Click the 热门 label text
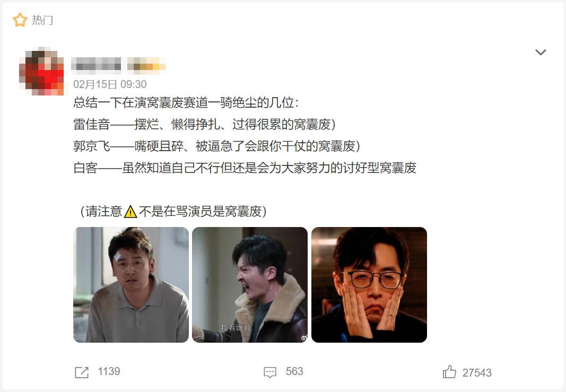The height and width of the screenshot is (392, 566). coord(42,20)
